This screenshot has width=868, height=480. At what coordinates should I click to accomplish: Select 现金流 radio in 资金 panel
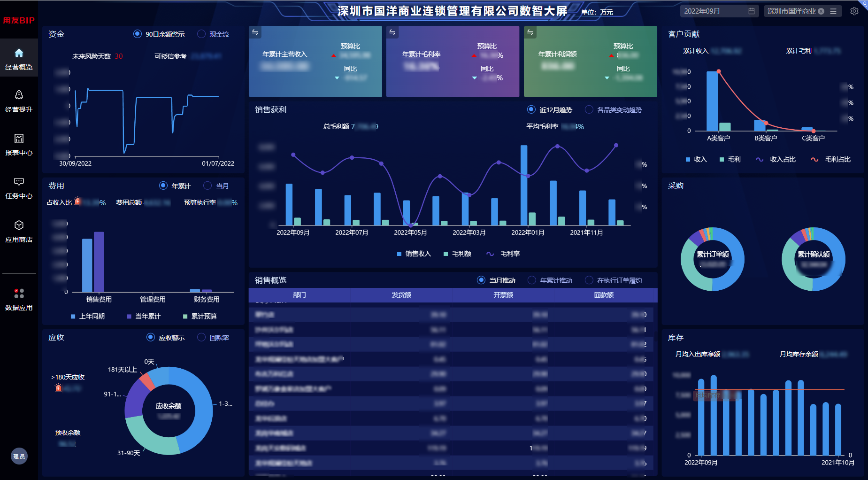click(x=201, y=34)
